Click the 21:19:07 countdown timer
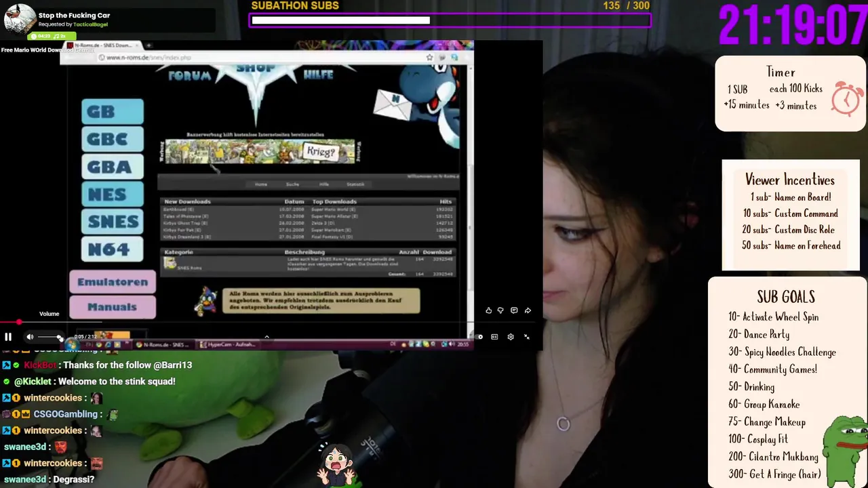868x488 pixels. click(x=793, y=26)
